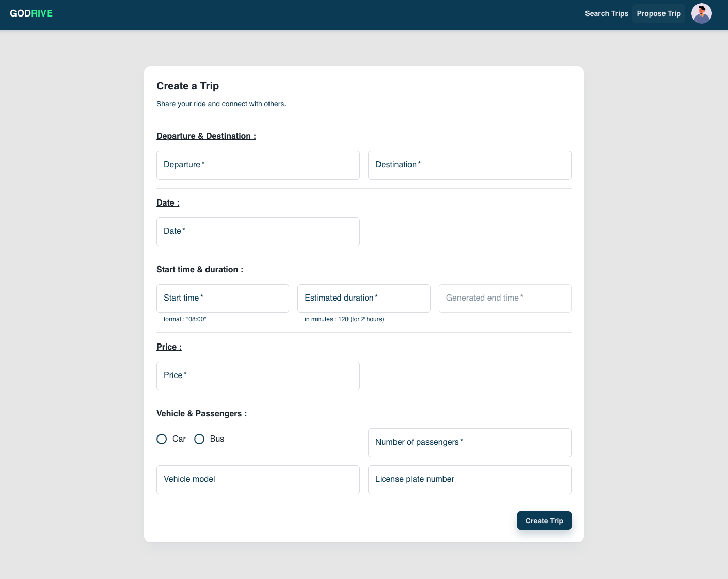The width and height of the screenshot is (728, 579).
Task: Focus the Vehicle model field
Action: click(x=258, y=480)
